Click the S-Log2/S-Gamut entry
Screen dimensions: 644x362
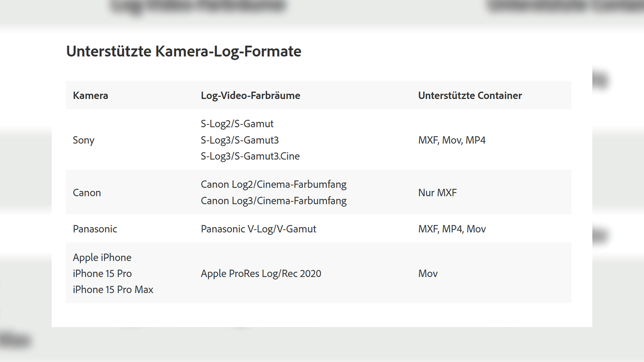coord(237,124)
